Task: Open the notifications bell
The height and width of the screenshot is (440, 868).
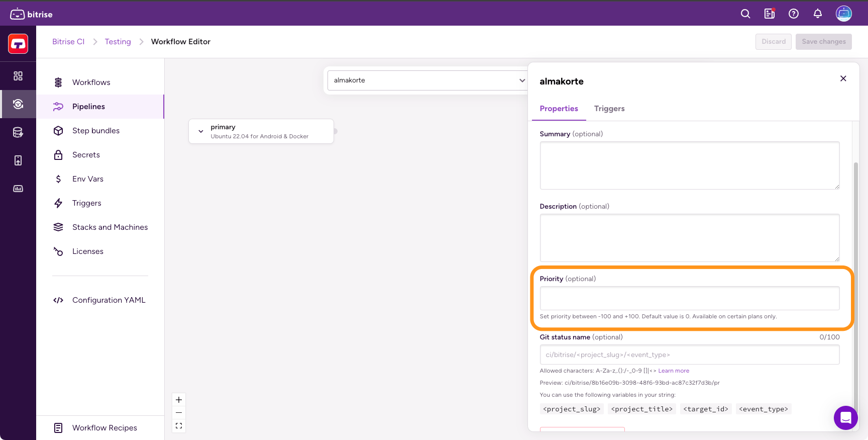Action: click(x=818, y=14)
